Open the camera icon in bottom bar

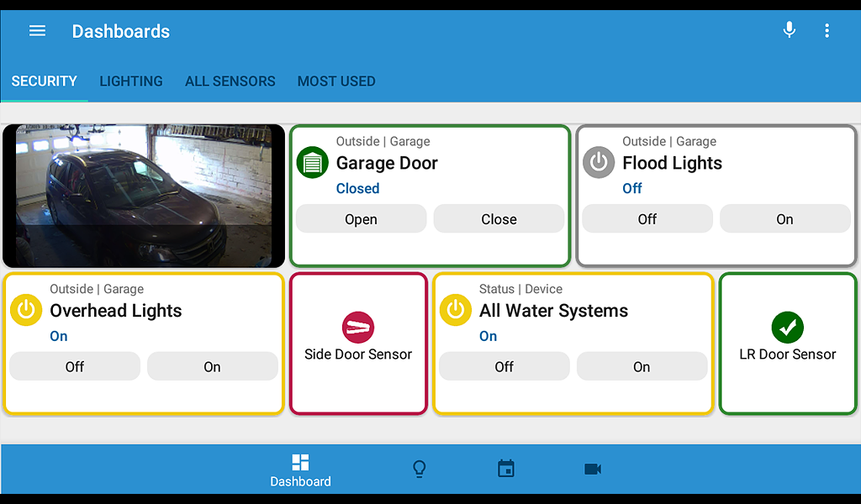coord(593,470)
